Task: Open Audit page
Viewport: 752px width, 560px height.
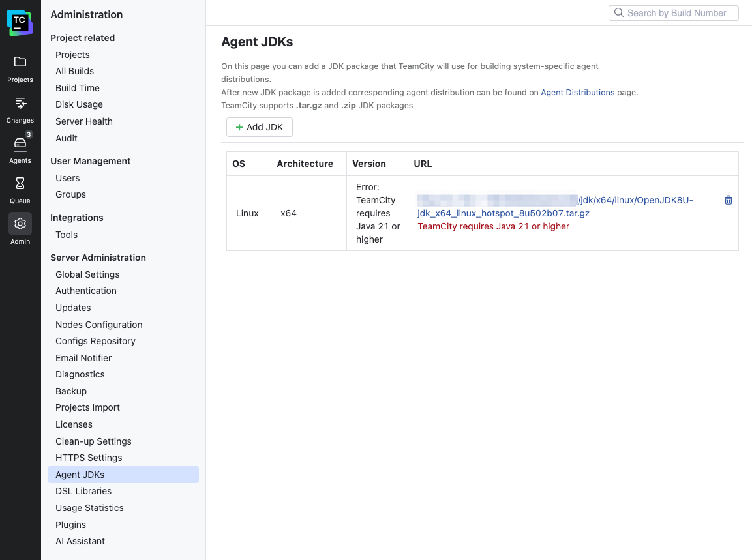Action: (66, 138)
